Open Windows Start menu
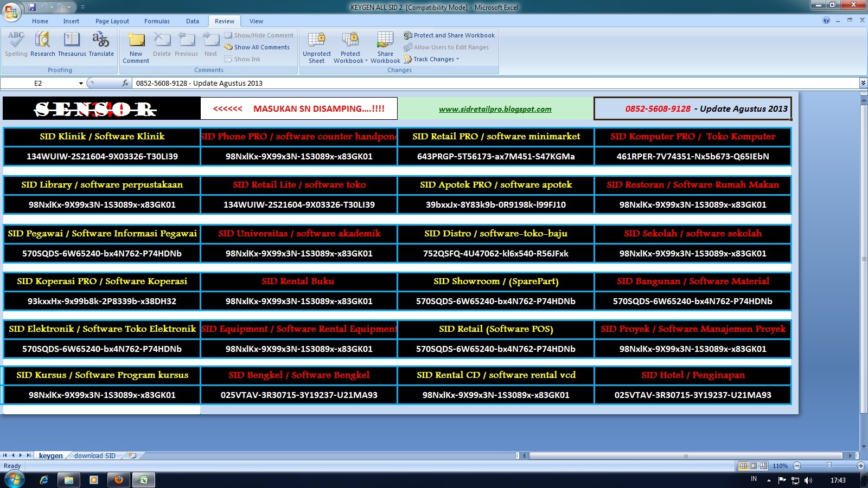The height and width of the screenshot is (488, 868). pos(14,480)
